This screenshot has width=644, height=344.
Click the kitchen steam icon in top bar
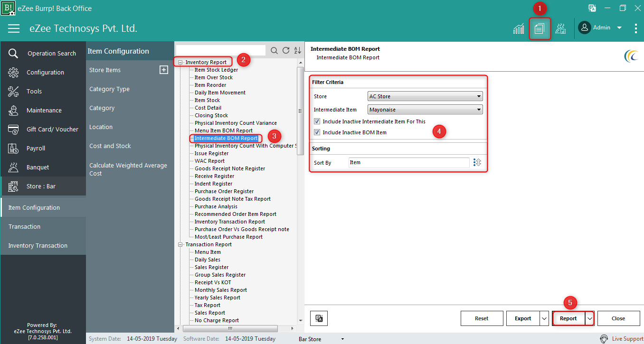pos(560,28)
